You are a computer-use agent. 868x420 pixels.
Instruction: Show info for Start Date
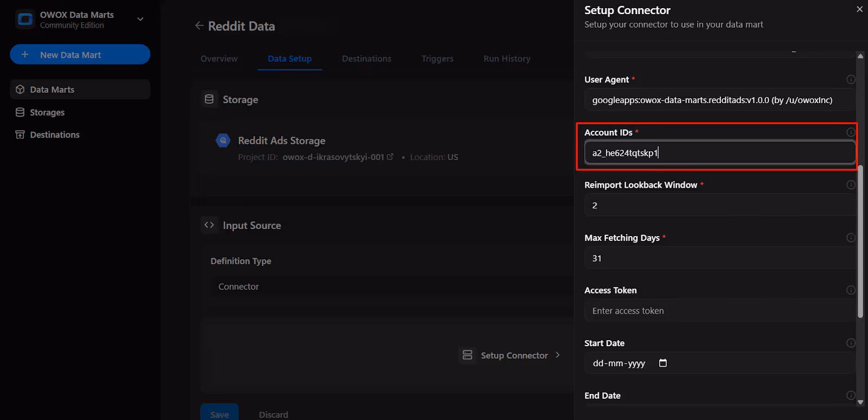click(x=851, y=343)
